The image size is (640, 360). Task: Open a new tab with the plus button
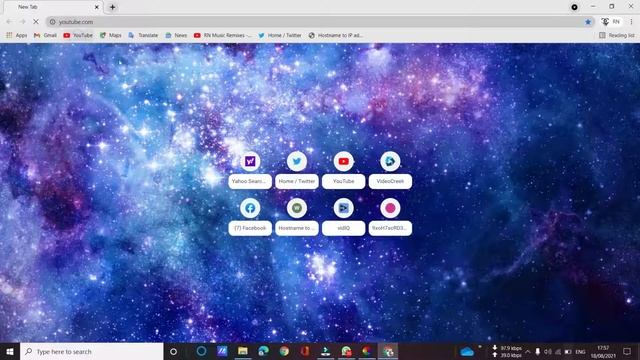[x=112, y=7]
